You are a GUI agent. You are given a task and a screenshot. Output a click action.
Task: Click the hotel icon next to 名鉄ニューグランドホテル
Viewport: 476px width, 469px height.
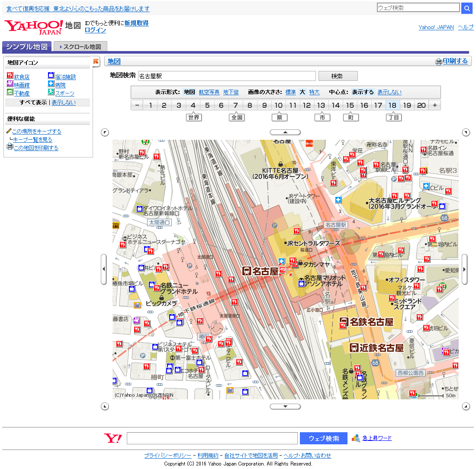[151, 284]
